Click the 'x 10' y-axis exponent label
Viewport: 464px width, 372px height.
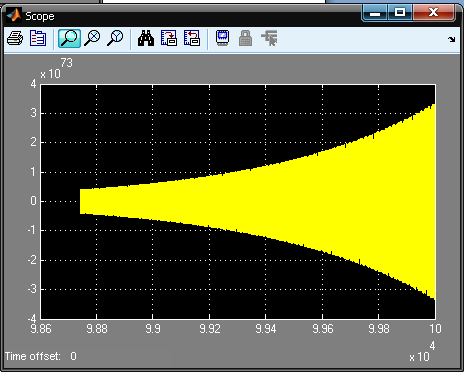point(50,74)
